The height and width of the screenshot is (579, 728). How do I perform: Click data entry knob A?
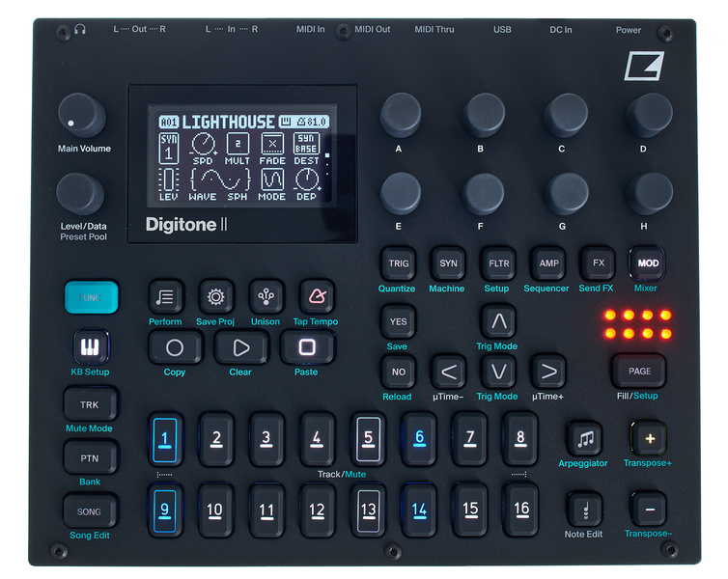[x=401, y=115]
